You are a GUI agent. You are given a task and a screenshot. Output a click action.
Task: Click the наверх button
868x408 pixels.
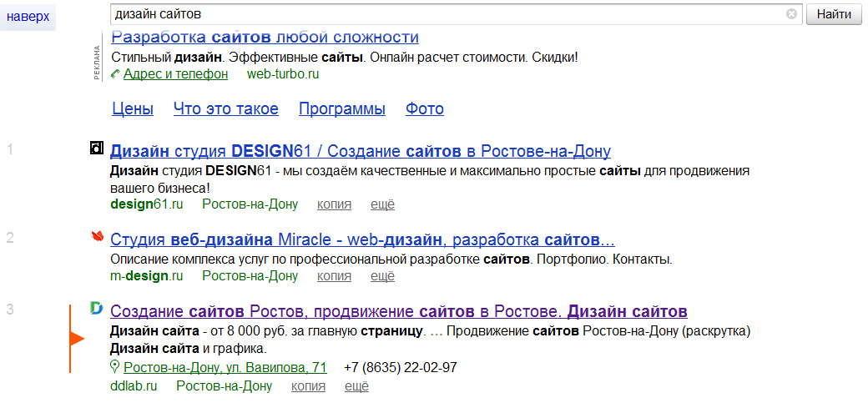(28, 17)
